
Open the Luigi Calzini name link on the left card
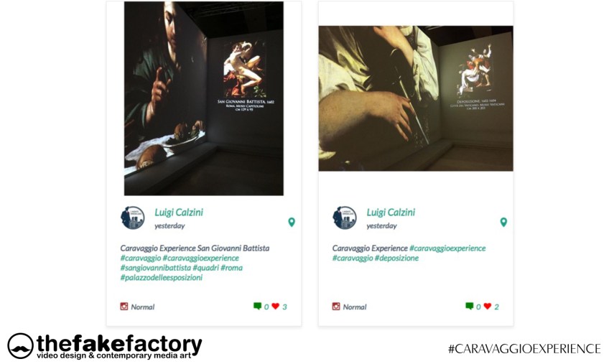click(x=179, y=213)
